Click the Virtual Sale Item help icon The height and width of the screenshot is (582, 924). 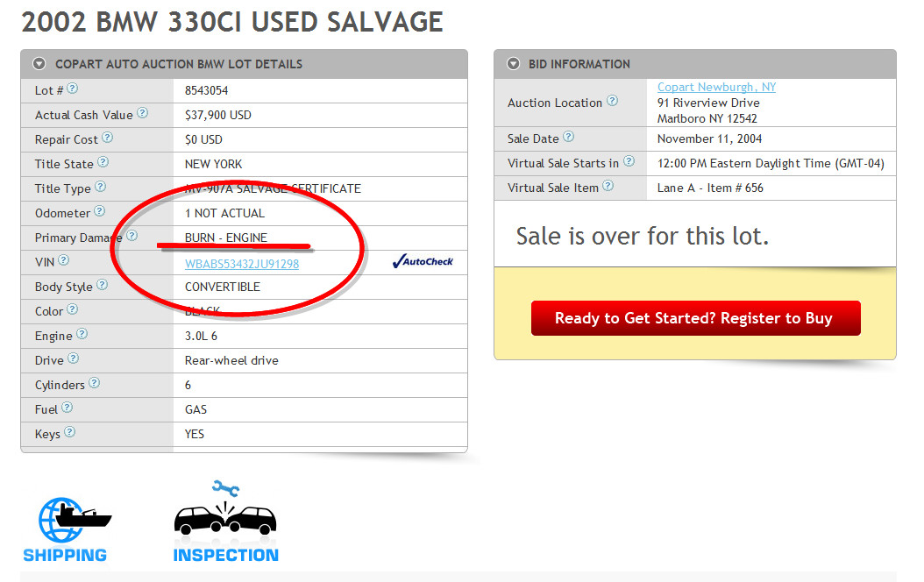coord(608,186)
